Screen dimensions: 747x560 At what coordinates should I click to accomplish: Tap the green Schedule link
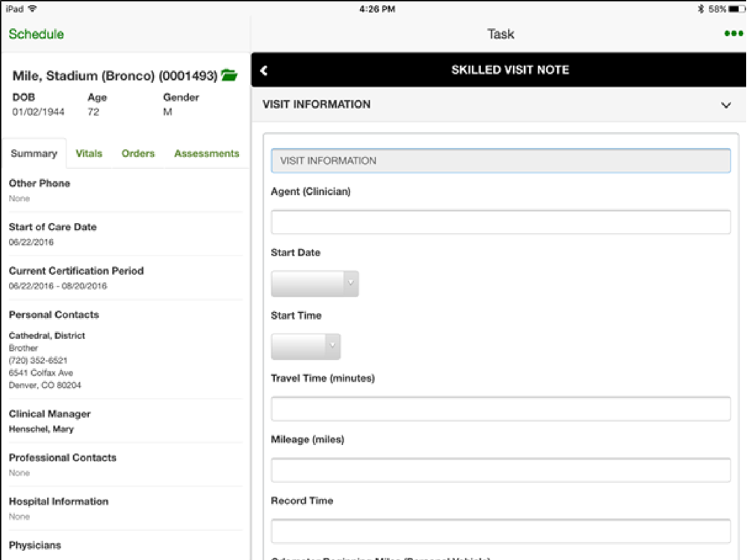click(36, 34)
